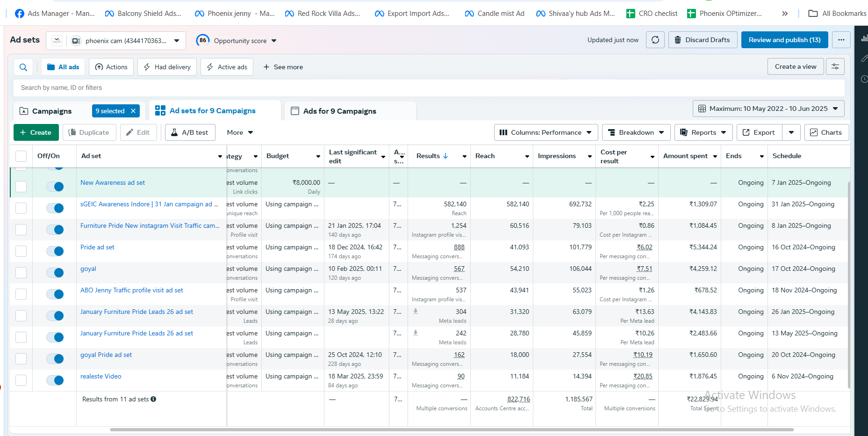Click the Opportunity score 86 badge

pyautogui.click(x=203, y=40)
